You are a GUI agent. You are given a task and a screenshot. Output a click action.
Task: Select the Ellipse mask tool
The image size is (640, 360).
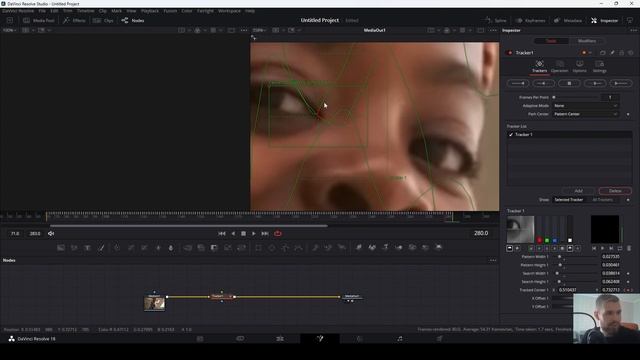pyautogui.click(x=272, y=247)
